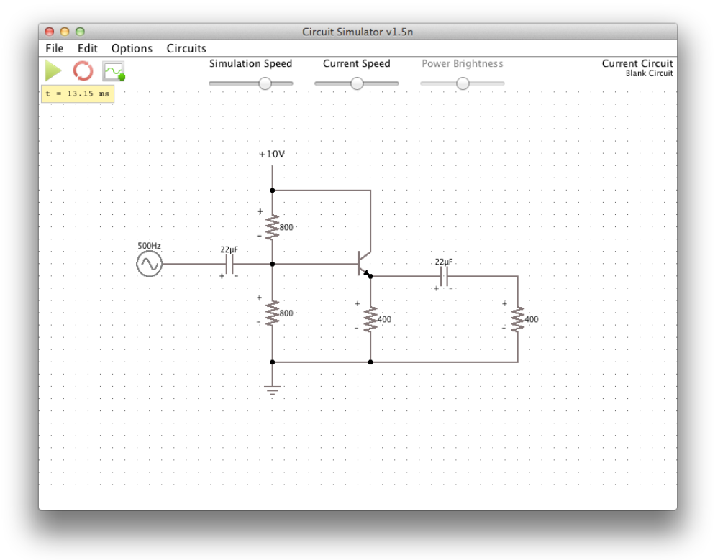Screen dimensions: 728x560
Task: Reset the simulation with the red circular arrow
Action: (x=83, y=71)
